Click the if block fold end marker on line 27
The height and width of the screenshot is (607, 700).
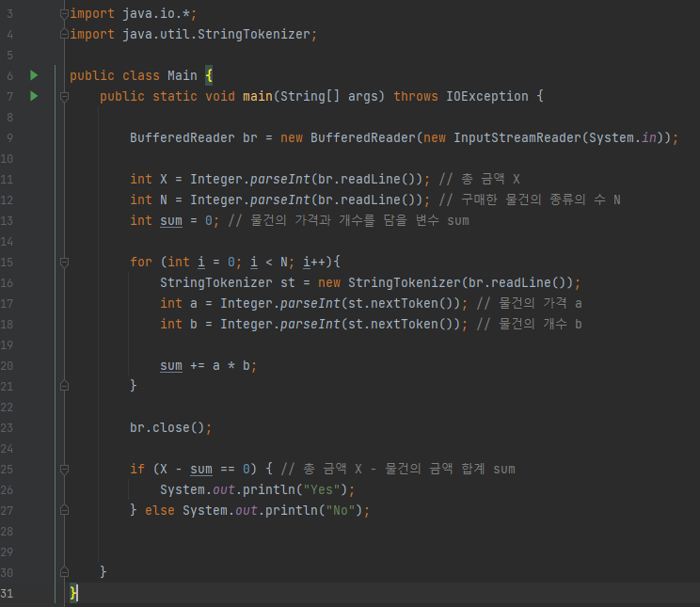click(64, 510)
